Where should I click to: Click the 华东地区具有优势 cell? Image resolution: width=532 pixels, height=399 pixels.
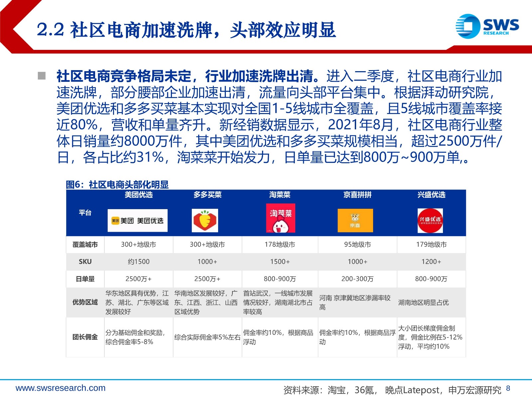(x=139, y=303)
